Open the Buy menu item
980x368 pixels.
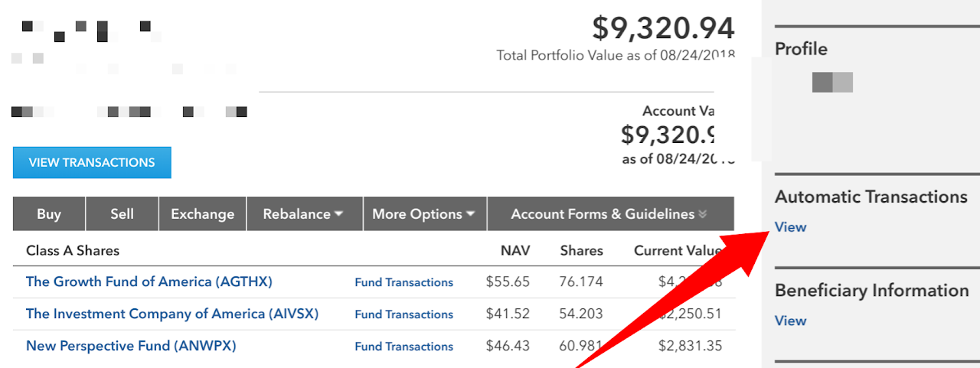coord(49,214)
